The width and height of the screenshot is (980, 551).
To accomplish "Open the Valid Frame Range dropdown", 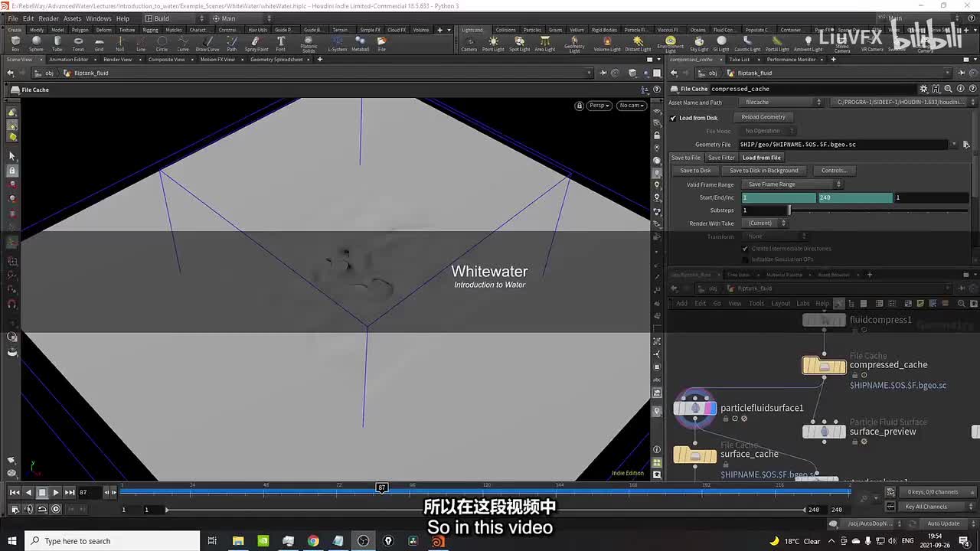I will point(792,184).
